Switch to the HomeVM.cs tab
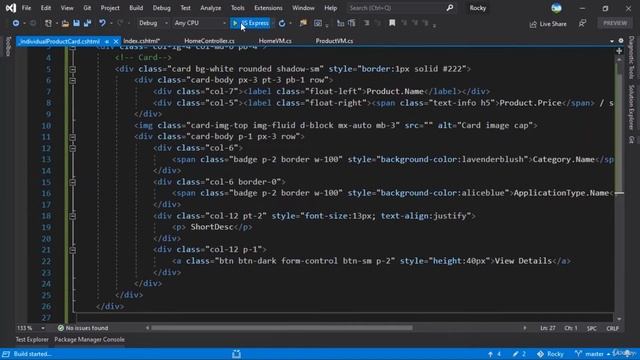Viewport: 640px width, 360px height. pyautogui.click(x=275, y=41)
